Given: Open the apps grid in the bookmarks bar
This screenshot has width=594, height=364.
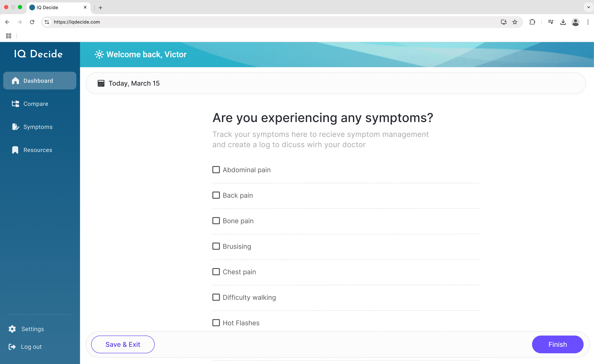Looking at the screenshot, I should [9, 36].
